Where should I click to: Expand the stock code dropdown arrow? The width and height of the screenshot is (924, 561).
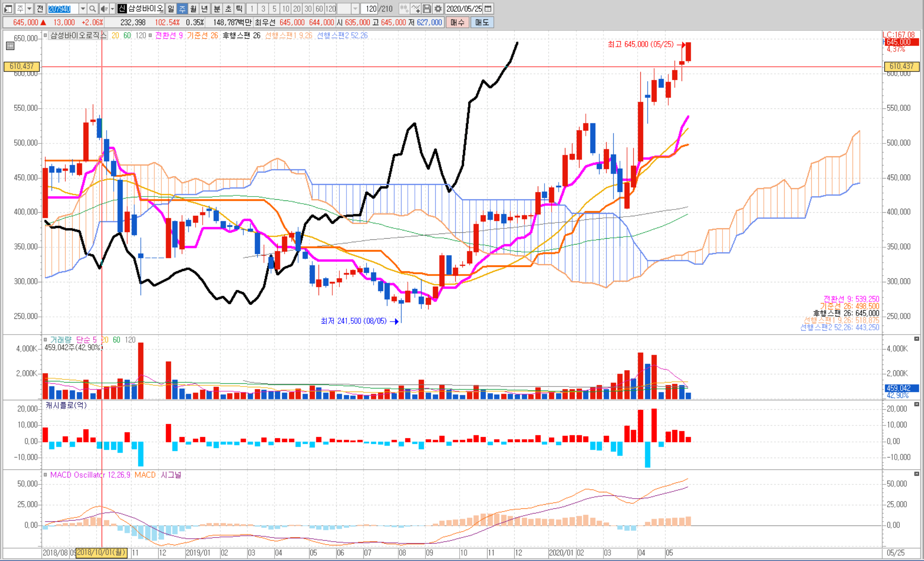[82, 9]
